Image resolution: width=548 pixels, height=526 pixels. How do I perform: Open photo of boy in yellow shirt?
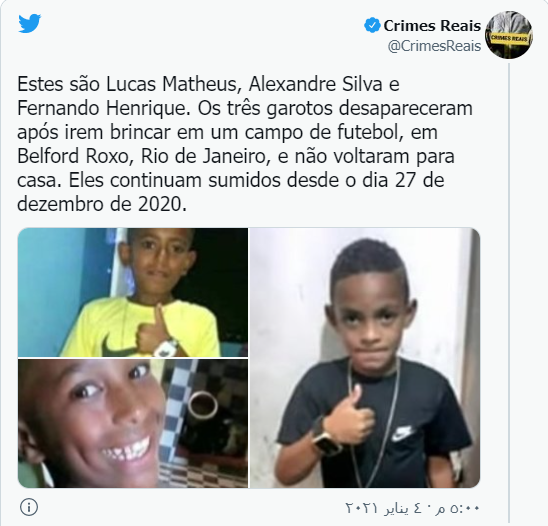click(x=133, y=292)
